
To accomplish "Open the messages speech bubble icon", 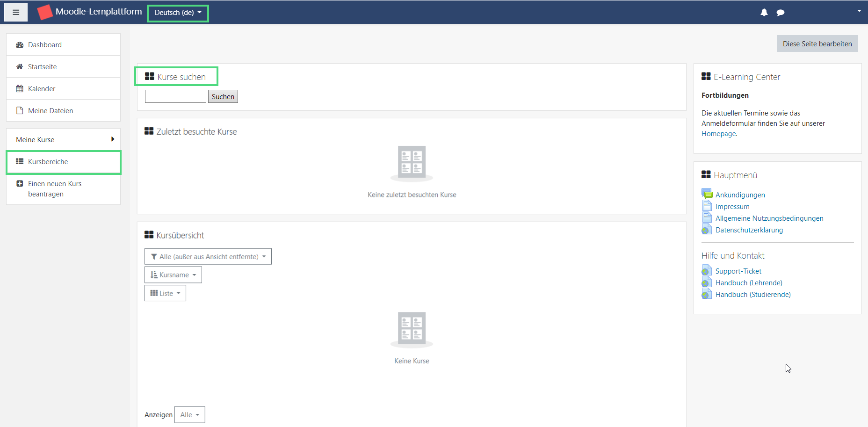I will (781, 13).
